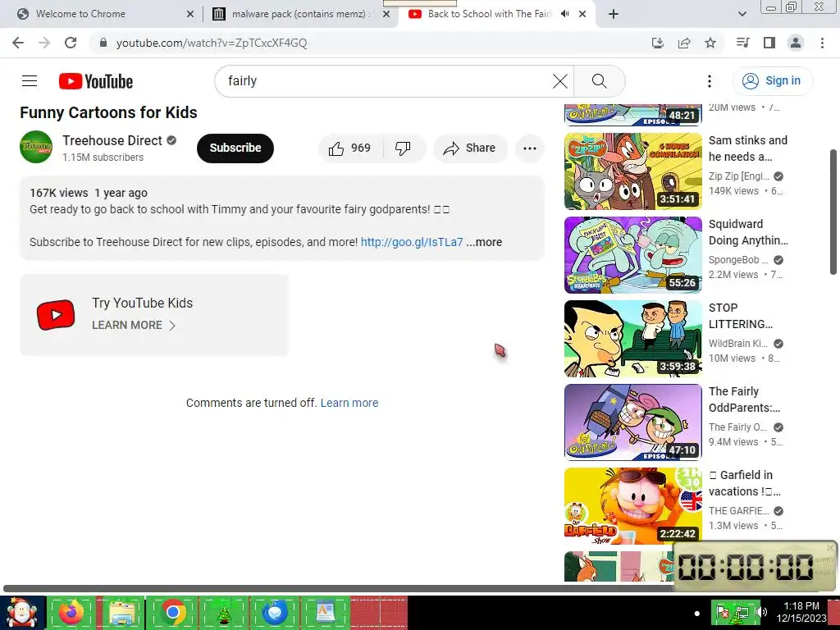The height and width of the screenshot is (630, 840).
Task: Click LEARN MORE for YouTube Kids
Action: coord(134,325)
